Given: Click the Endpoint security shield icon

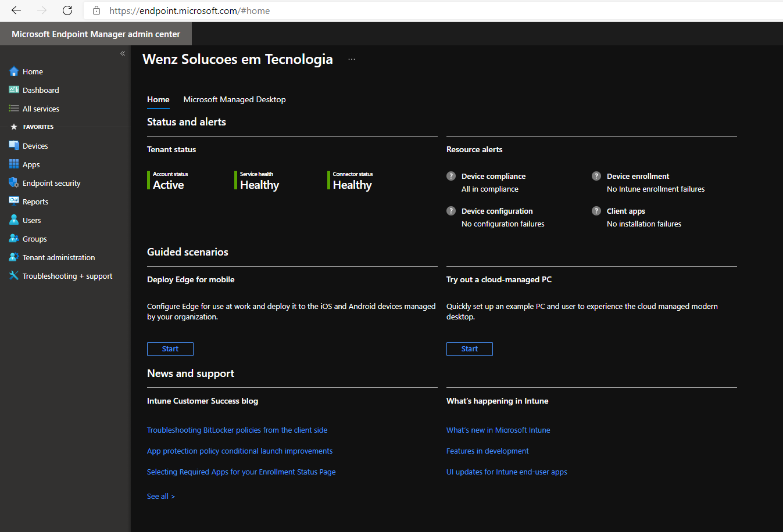Looking at the screenshot, I should tap(14, 183).
